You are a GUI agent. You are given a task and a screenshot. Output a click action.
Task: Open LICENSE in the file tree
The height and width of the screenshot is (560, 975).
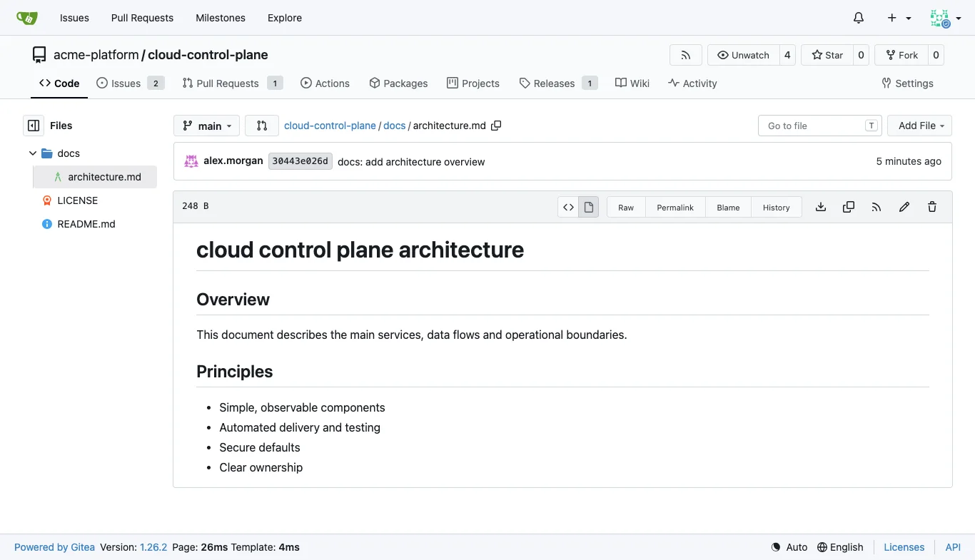coord(78,200)
